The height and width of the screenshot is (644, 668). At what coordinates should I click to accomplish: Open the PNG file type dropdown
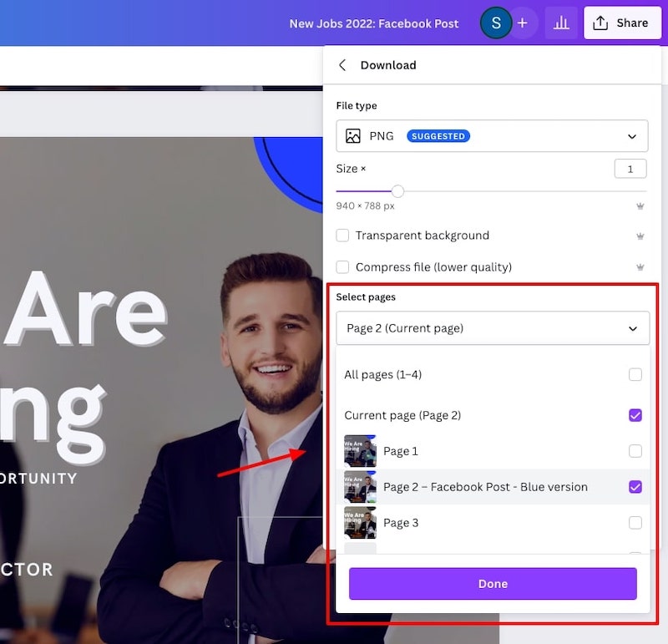[x=492, y=136]
